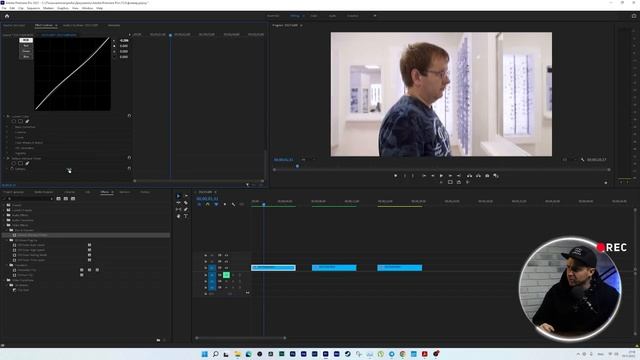Open the Home screen icon
Image resolution: width=640 pixels, height=360 pixels.
pyautogui.click(x=7, y=16)
